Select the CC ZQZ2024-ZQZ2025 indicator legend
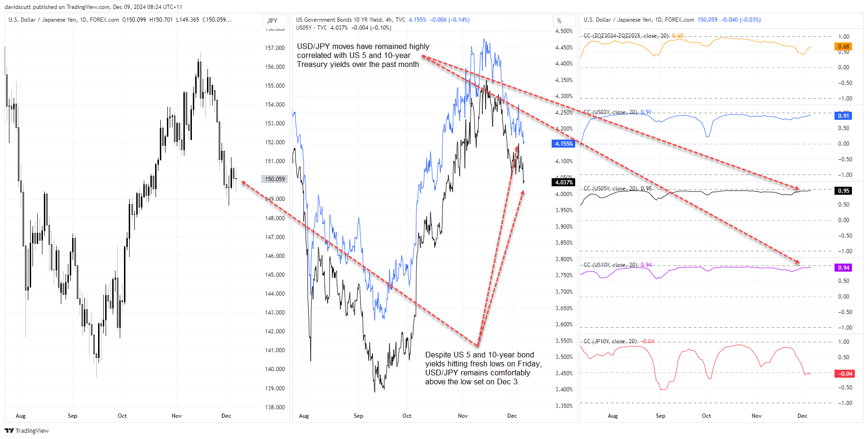The image size is (868, 439). [x=633, y=36]
